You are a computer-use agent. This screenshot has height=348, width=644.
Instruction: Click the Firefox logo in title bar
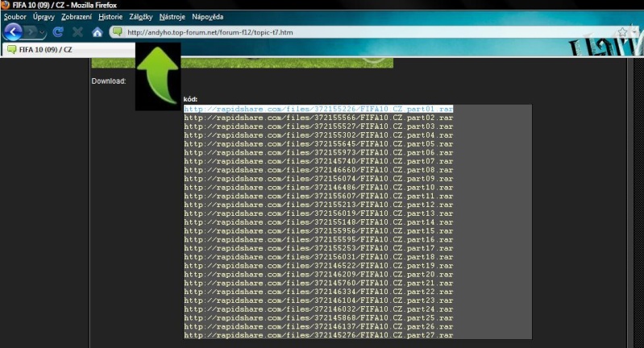click(6, 5)
